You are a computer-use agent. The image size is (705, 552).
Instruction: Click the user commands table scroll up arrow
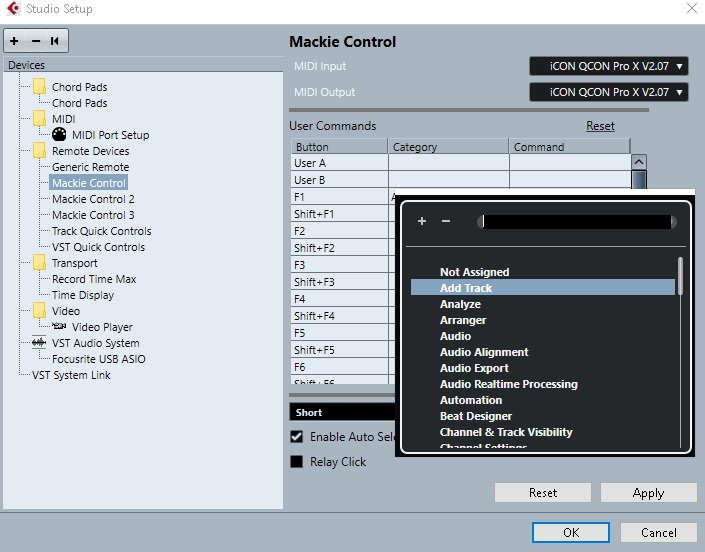pyautogui.click(x=639, y=162)
